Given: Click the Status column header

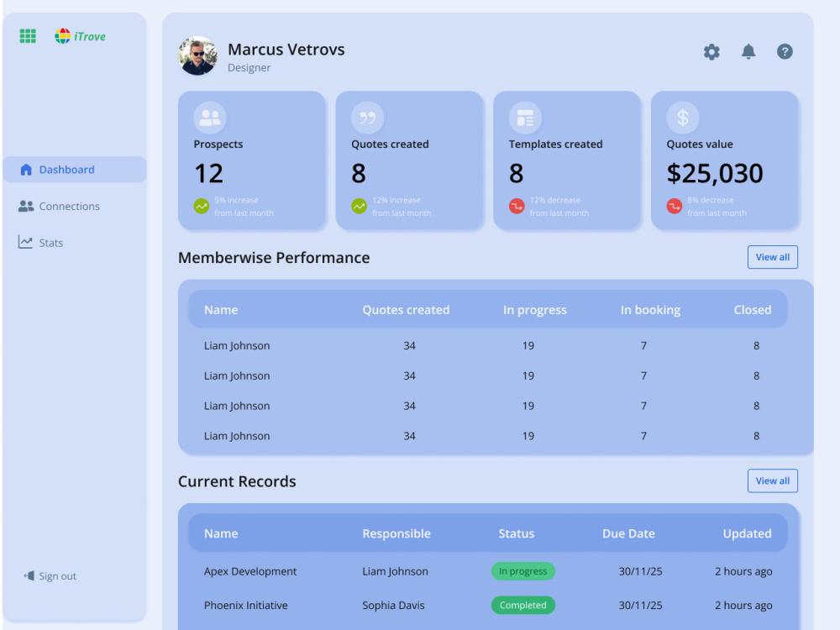Looking at the screenshot, I should (x=517, y=533).
